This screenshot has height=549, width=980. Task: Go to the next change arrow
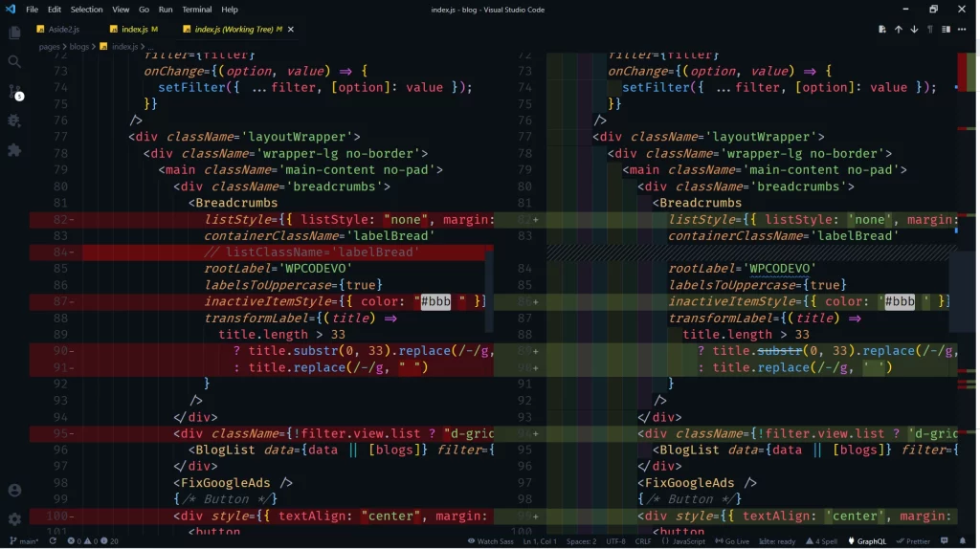(914, 30)
